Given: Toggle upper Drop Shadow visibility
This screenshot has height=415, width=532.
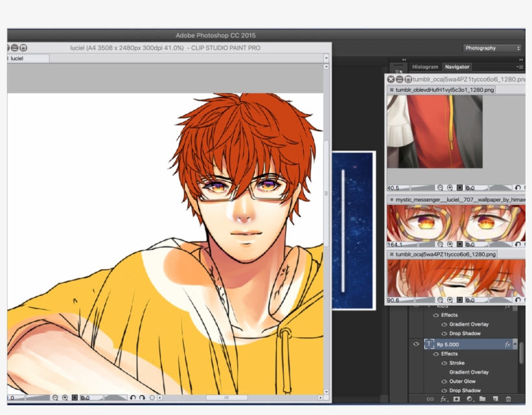Looking at the screenshot, I should click(444, 334).
